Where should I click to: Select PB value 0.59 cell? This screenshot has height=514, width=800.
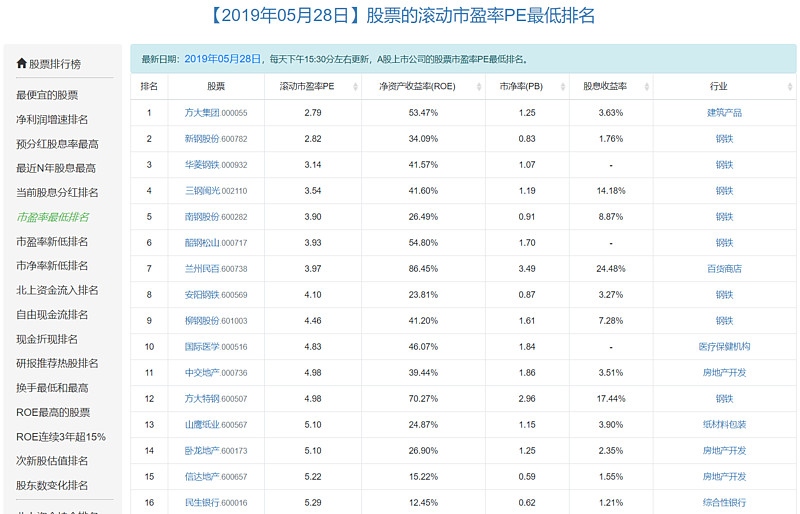527,477
